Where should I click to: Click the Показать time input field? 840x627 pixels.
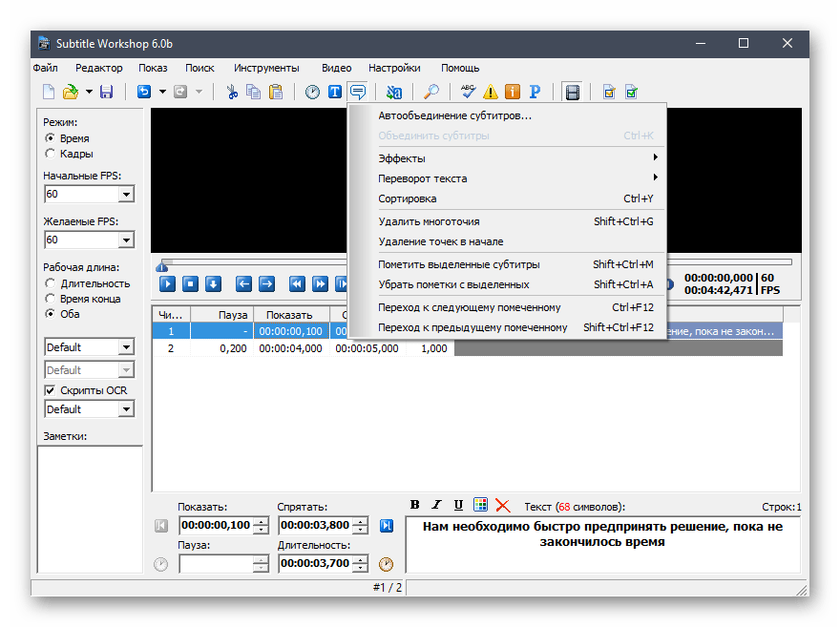[215, 525]
